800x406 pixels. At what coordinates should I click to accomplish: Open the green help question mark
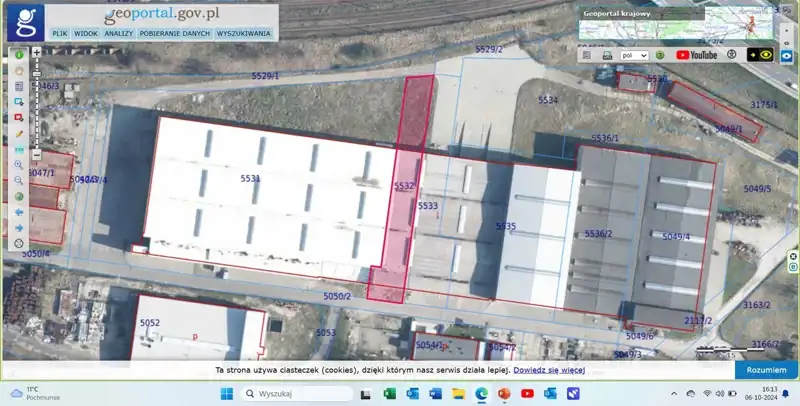click(660, 55)
